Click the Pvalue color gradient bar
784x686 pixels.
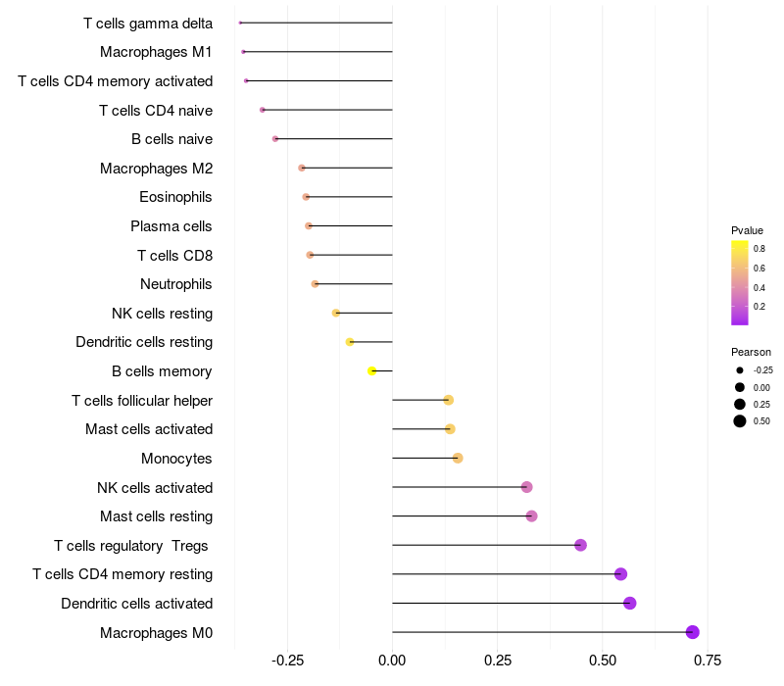(x=740, y=283)
